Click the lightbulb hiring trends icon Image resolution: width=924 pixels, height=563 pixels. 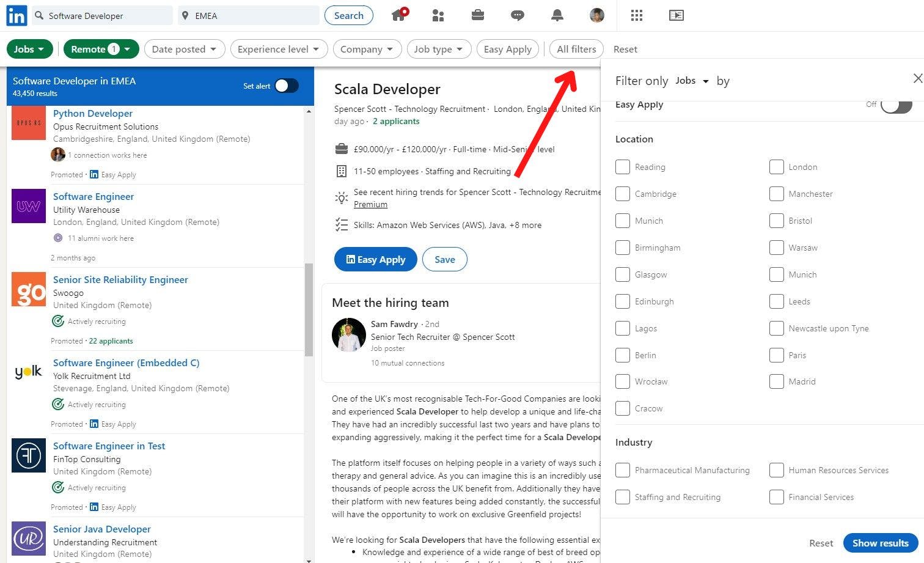click(x=342, y=197)
